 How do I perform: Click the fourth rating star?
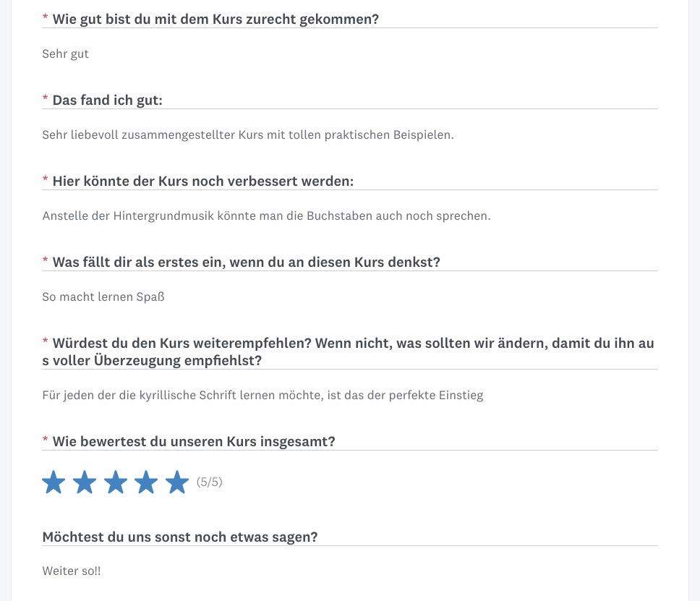tap(146, 482)
